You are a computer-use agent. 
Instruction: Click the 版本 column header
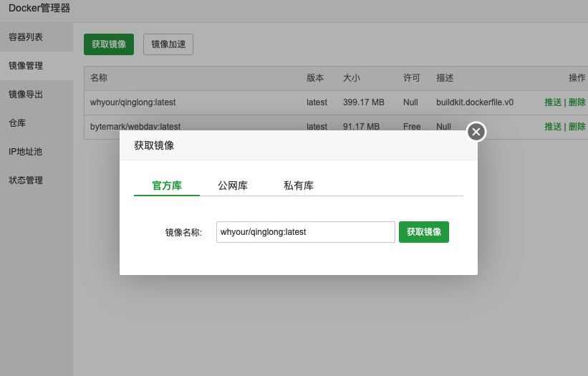(x=315, y=78)
